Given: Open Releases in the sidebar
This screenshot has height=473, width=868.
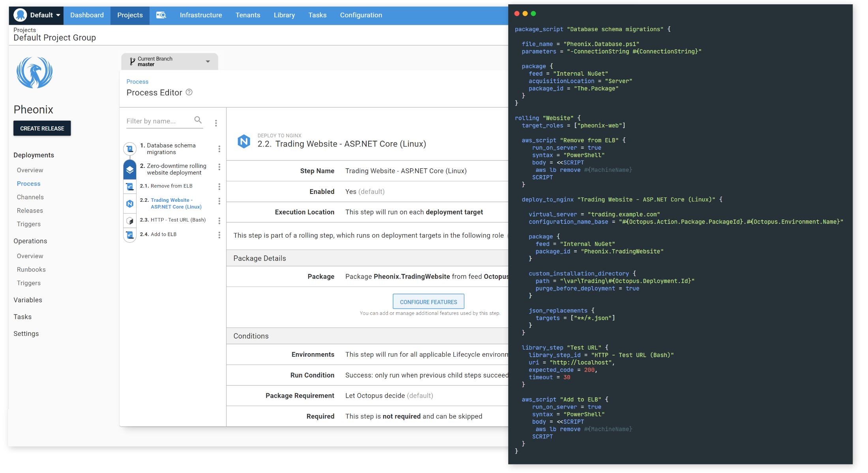Looking at the screenshot, I should tap(30, 210).
